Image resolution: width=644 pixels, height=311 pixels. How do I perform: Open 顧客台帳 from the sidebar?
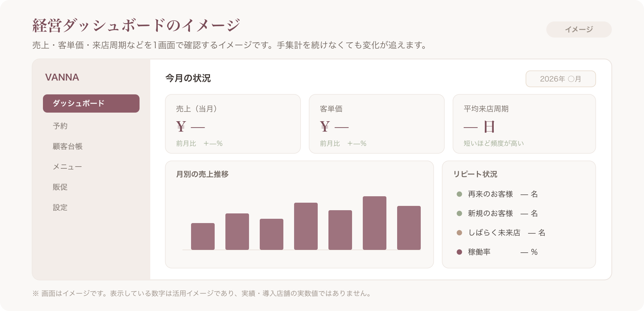68,146
